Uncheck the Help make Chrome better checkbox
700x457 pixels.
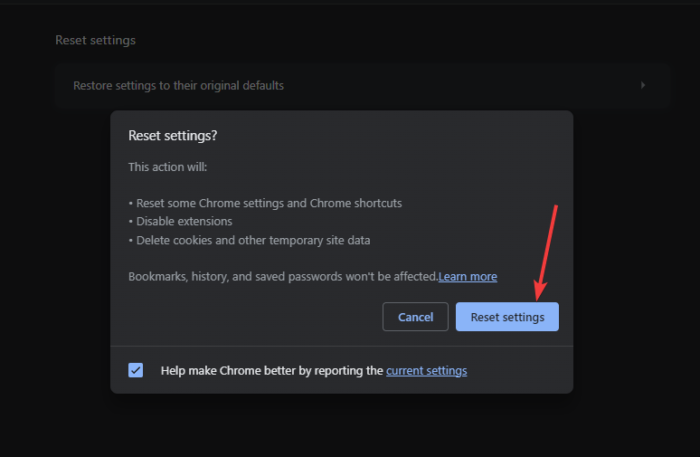[136, 370]
